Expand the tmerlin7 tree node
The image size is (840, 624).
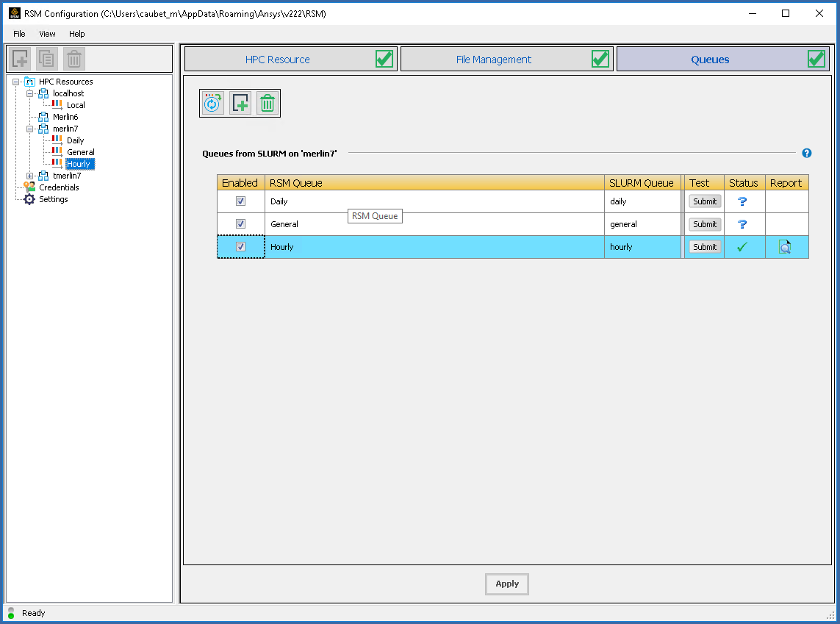click(x=30, y=176)
